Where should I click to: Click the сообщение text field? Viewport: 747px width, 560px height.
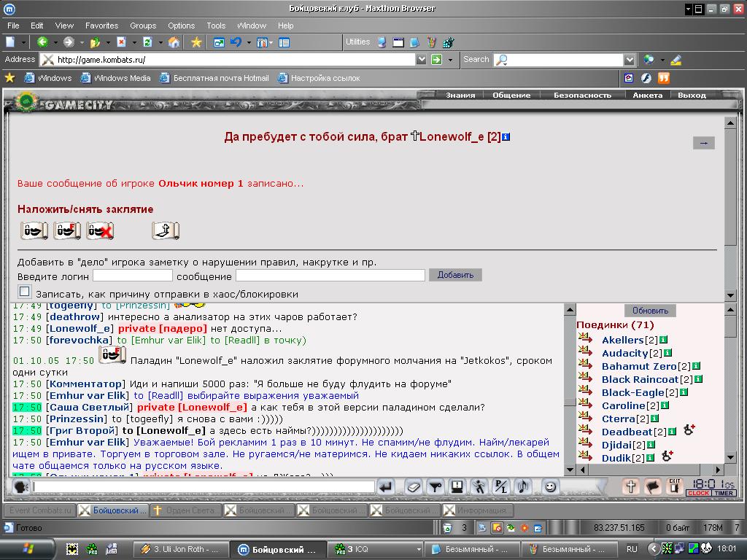(330, 275)
